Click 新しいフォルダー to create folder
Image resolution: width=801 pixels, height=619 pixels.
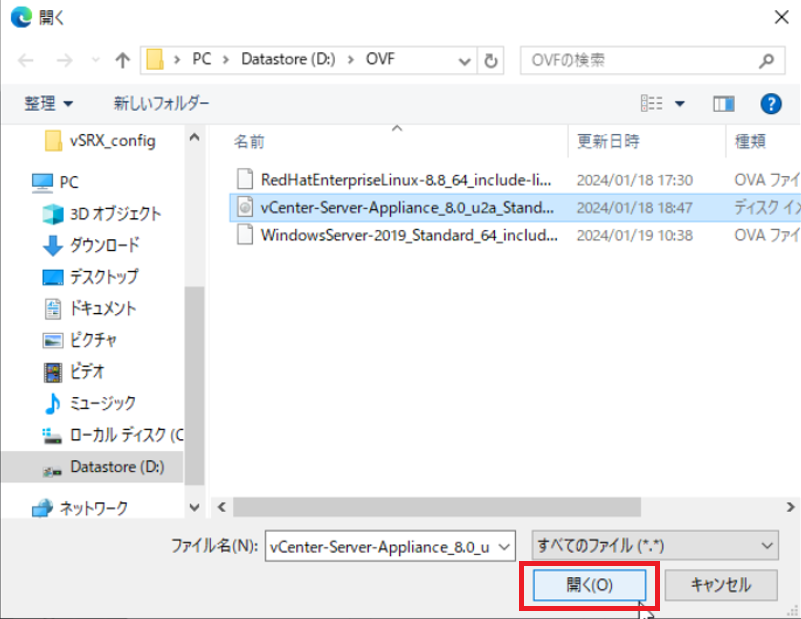tap(161, 103)
